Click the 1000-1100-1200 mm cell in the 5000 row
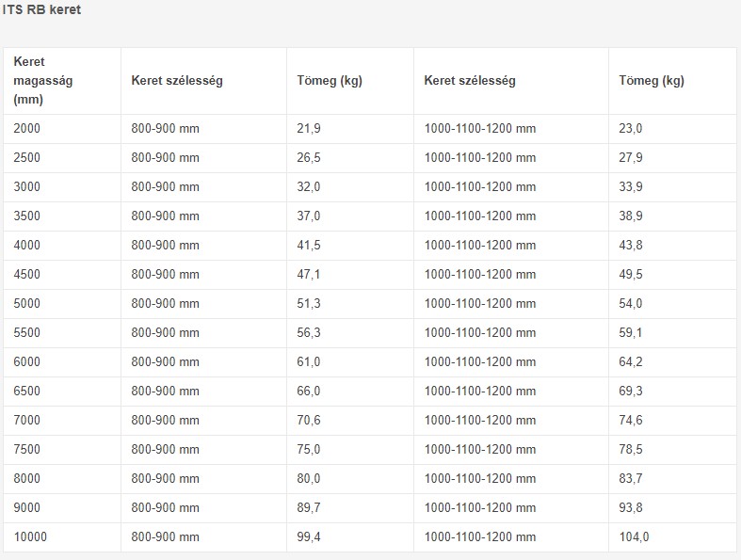This screenshot has height=560, width=741. coord(480,304)
